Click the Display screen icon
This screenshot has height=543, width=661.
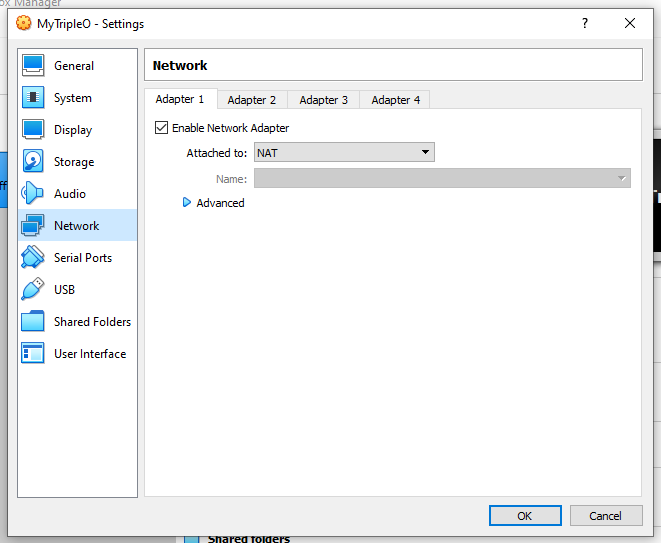click(33, 130)
